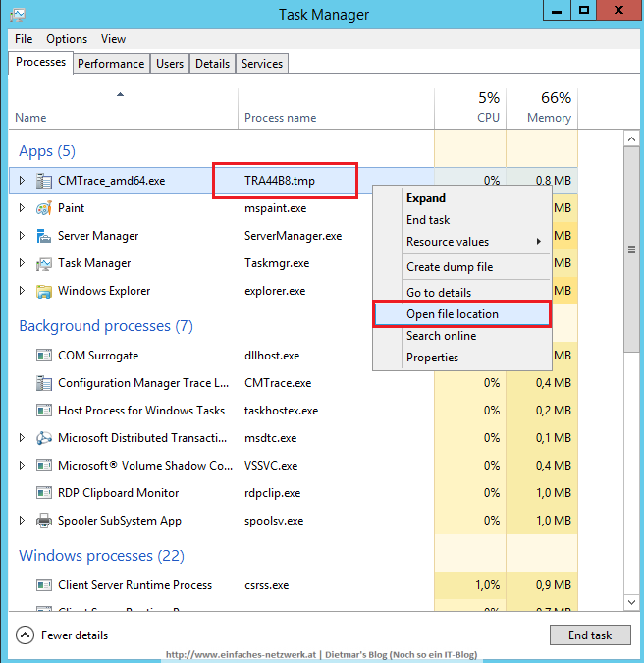Open the View menu

coord(113,39)
